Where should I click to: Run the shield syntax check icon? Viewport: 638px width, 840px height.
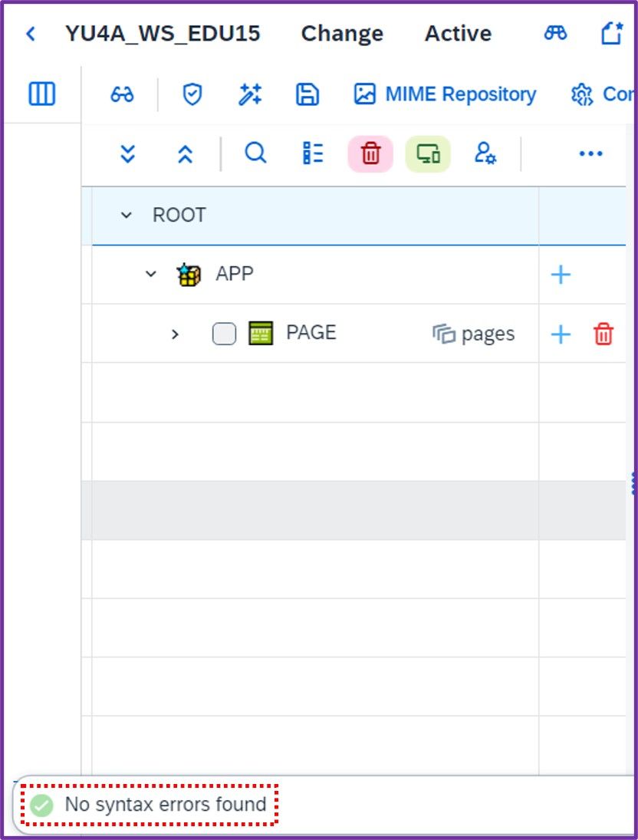192,95
